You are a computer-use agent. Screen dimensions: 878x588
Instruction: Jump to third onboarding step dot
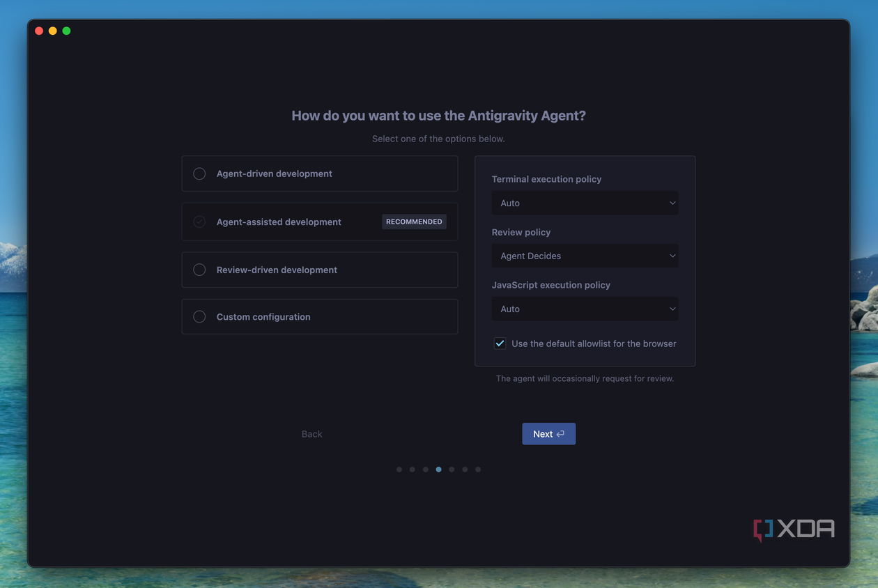426,470
